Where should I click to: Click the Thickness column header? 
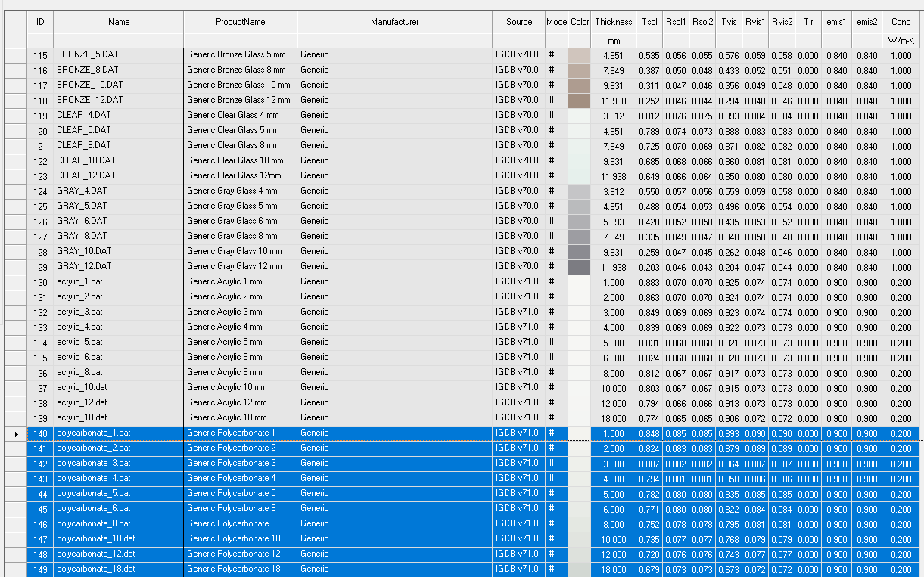[x=614, y=22]
